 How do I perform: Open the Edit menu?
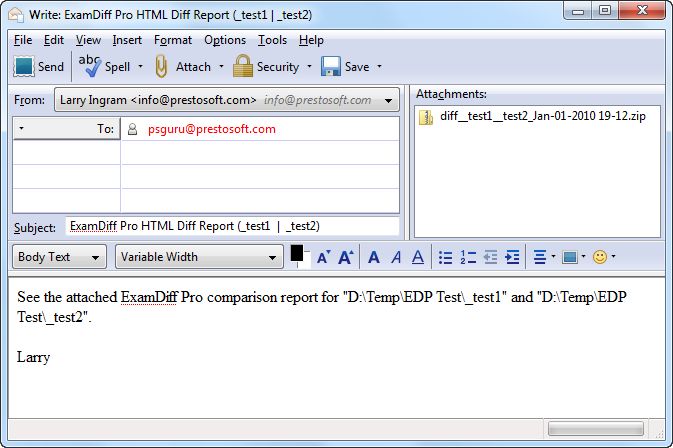[x=54, y=40]
